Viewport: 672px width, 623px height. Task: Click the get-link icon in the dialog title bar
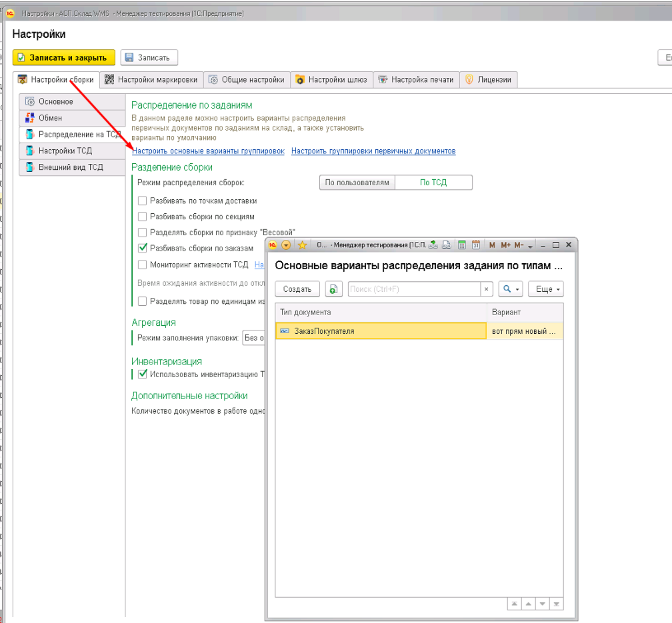point(433,245)
